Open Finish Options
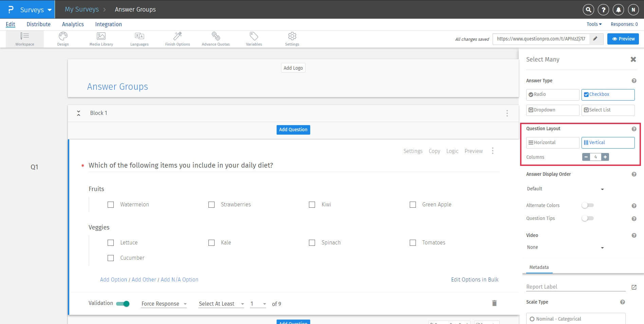644x324 pixels. (177, 38)
